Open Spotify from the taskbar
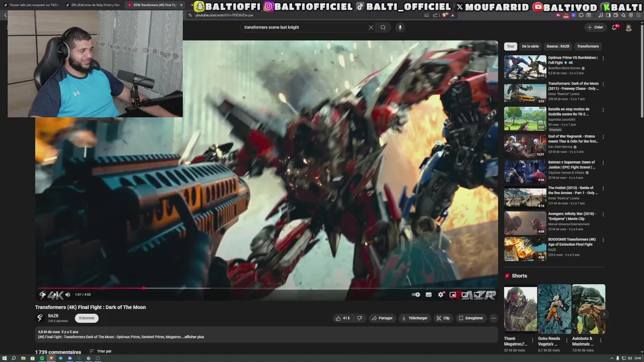Viewport: 644px width, 362px height. tap(42, 358)
